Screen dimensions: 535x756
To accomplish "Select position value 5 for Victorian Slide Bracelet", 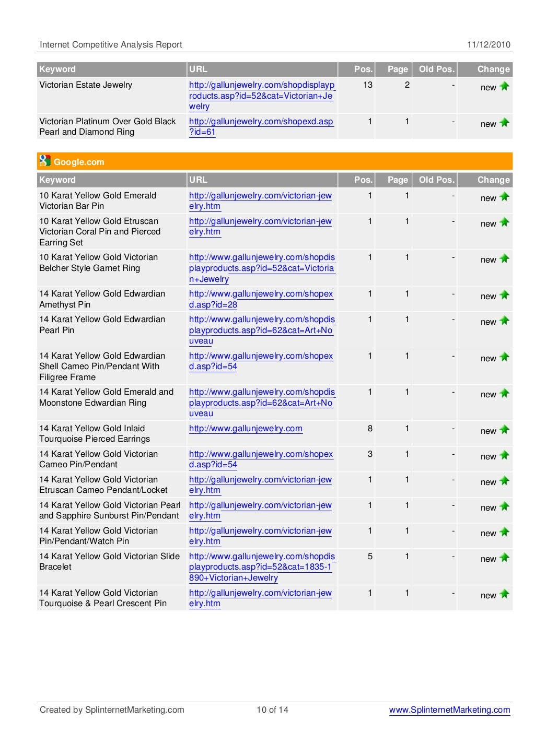I will point(370,556).
